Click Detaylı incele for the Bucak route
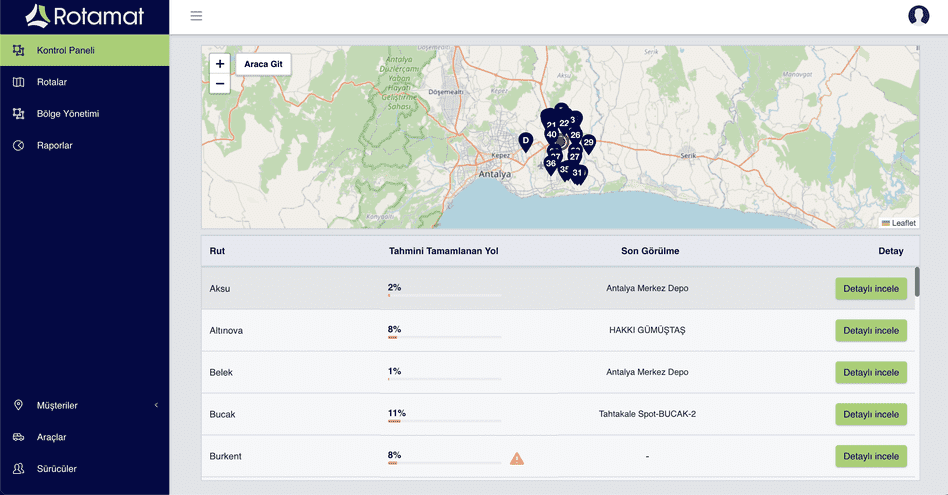 [x=871, y=414]
